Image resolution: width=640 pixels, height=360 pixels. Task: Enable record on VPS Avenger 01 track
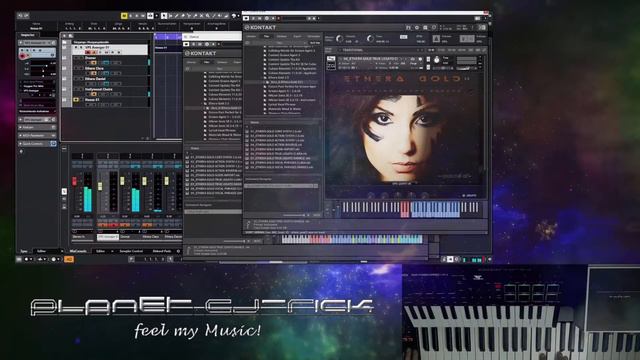click(x=88, y=52)
